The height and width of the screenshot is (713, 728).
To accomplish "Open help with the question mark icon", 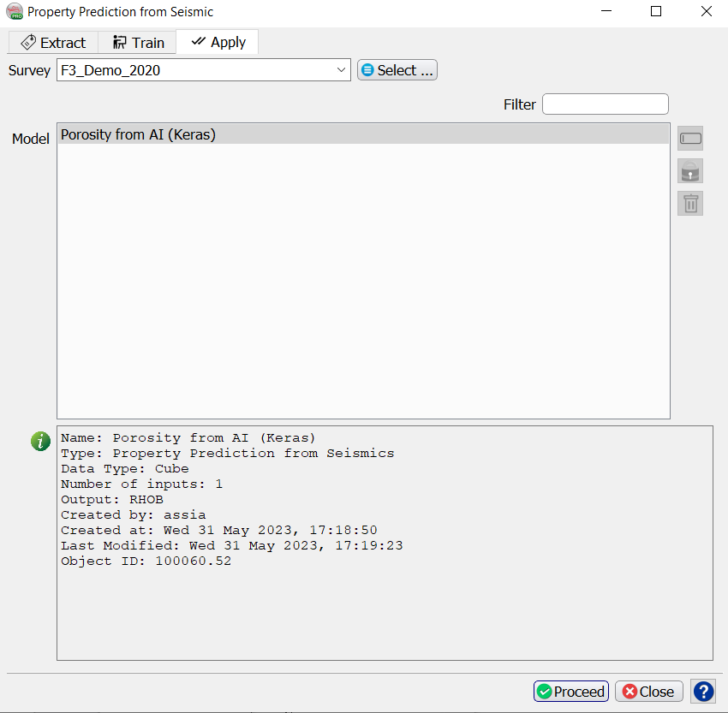I will click(x=703, y=691).
